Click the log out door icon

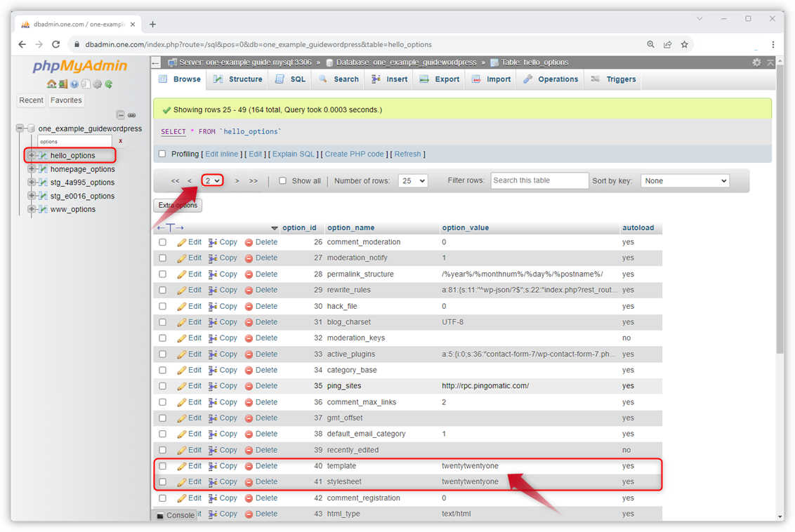(x=63, y=84)
